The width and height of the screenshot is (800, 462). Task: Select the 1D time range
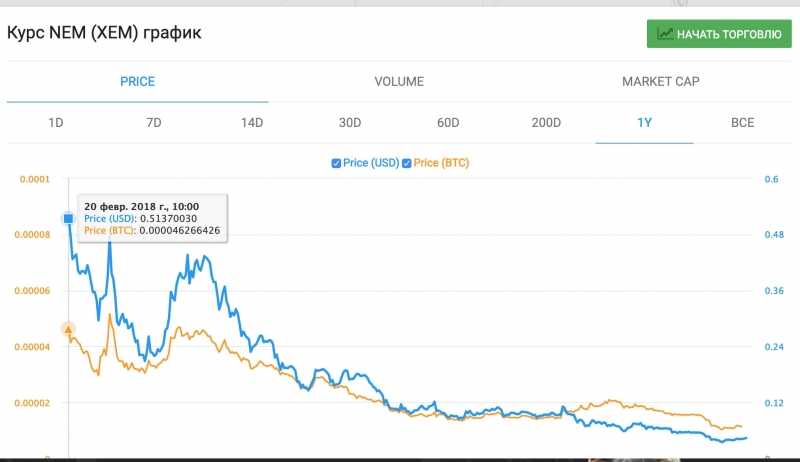click(56, 123)
